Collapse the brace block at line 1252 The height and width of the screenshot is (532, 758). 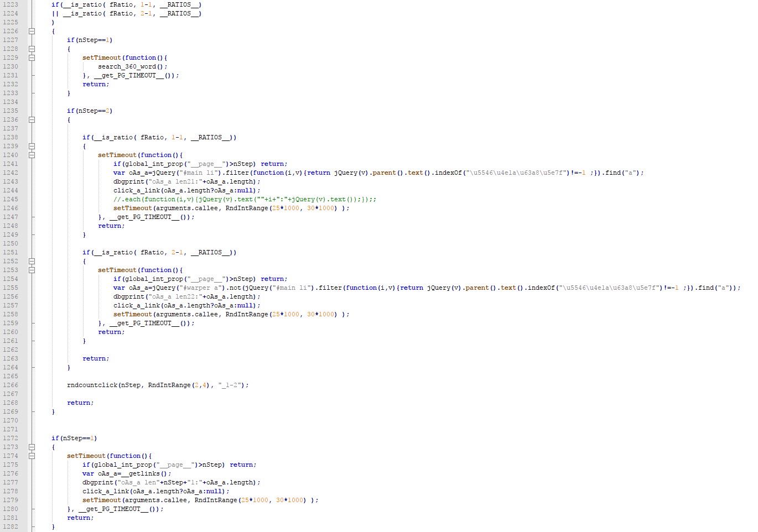coord(32,261)
